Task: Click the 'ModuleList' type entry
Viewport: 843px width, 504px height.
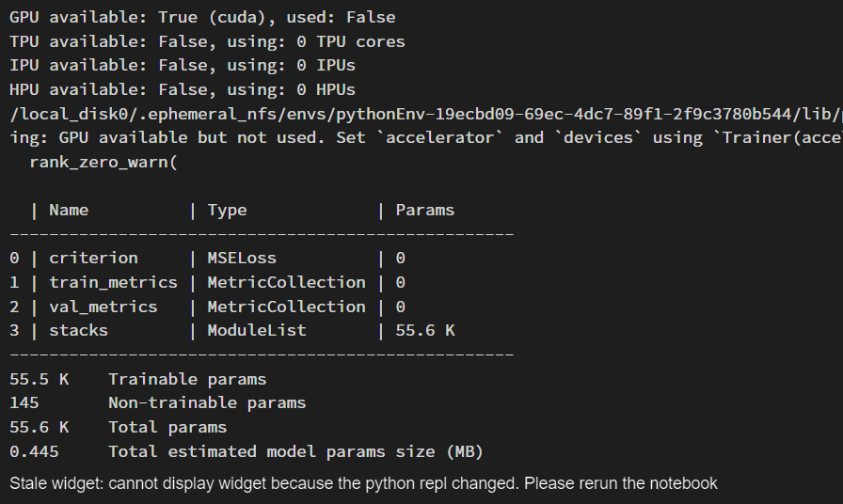Action: 257,331
